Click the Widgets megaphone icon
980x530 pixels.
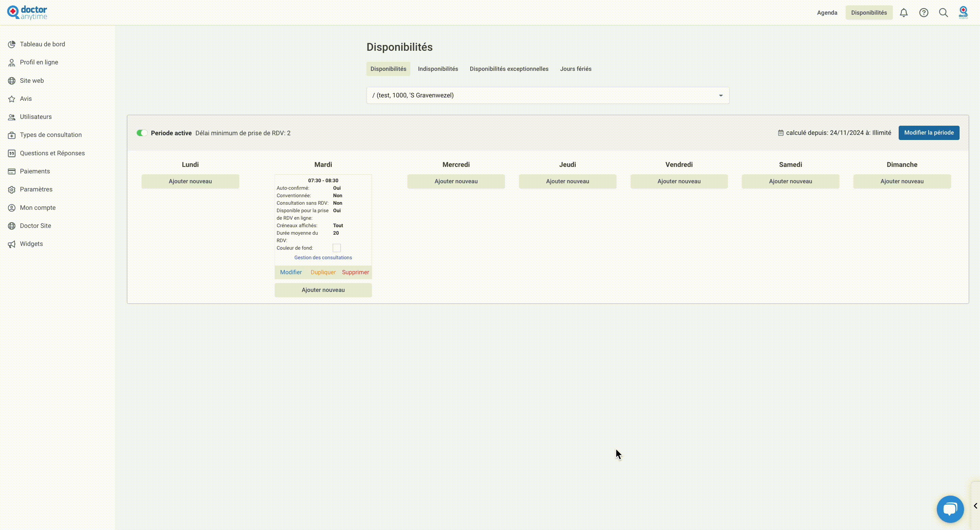coord(12,244)
